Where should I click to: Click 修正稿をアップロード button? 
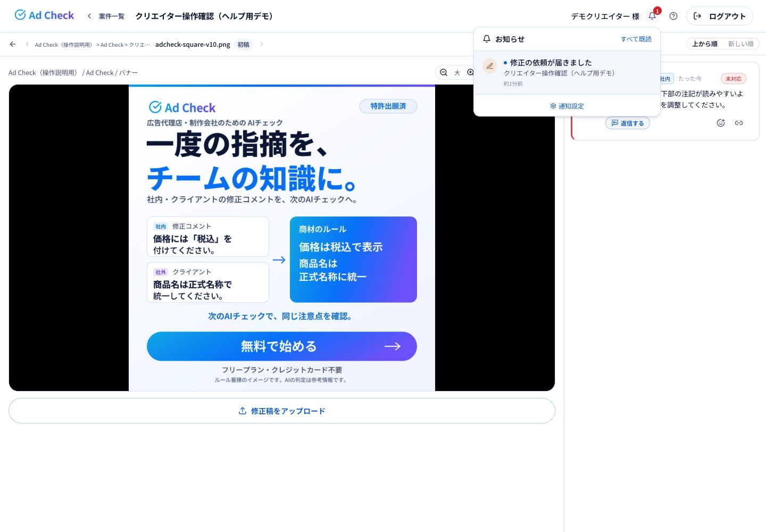tap(282, 411)
